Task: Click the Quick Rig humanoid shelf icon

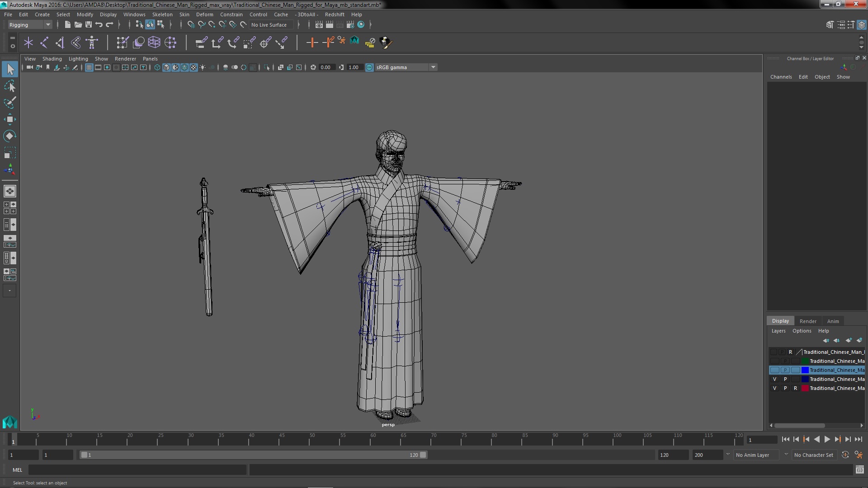Action: tap(92, 42)
